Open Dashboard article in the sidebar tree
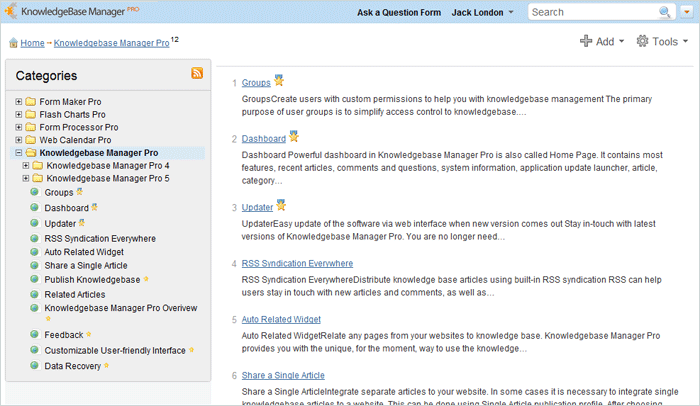Screen dimensions: 700x406 coord(67,208)
